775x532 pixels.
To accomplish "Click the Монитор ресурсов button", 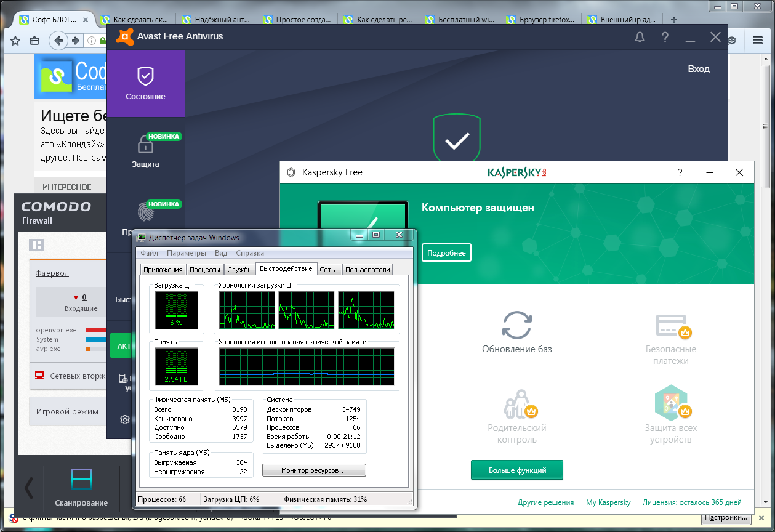I will point(314,470).
